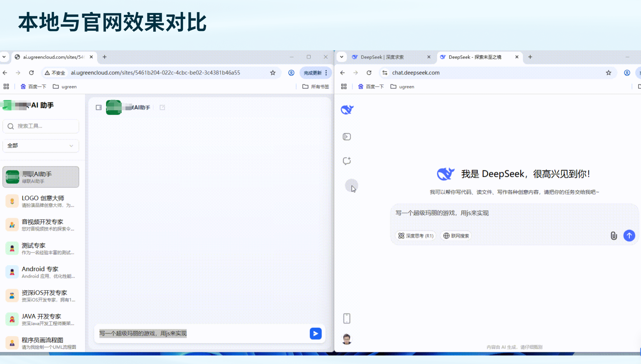The width and height of the screenshot is (641, 364).
Task: Open 百度一下 bookmark in right browser
Action: pos(371,87)
